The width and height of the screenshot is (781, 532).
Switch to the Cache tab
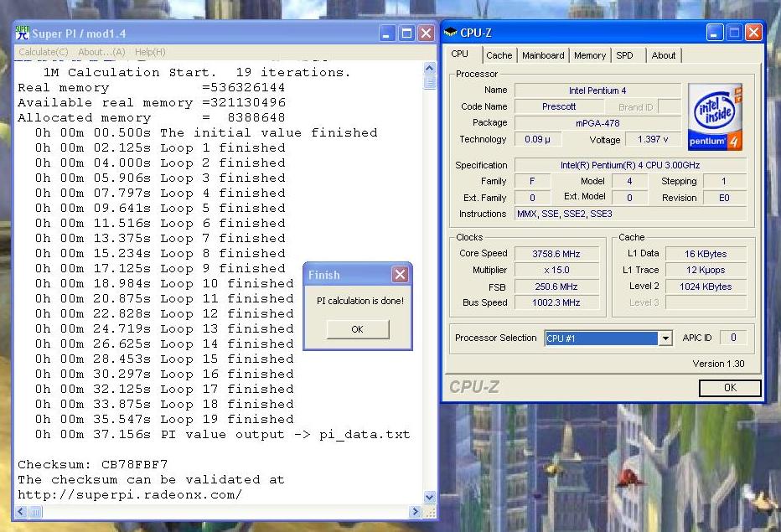(499, 55)
